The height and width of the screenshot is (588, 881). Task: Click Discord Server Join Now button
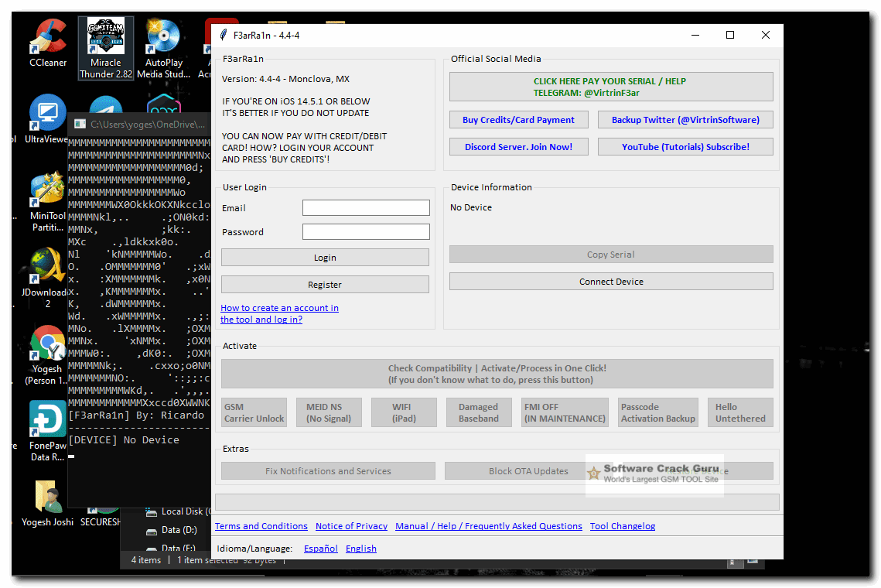coord(518,147)
